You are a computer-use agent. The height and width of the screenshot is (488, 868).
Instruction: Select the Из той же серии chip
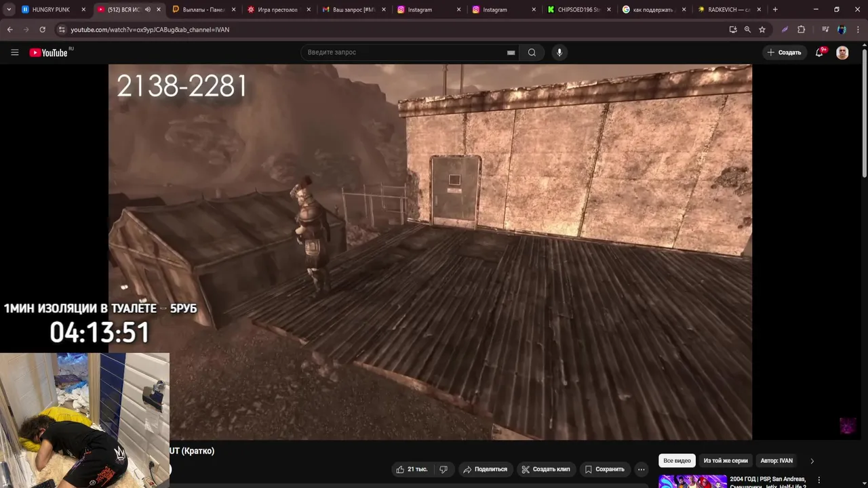[x=726, y=460]
